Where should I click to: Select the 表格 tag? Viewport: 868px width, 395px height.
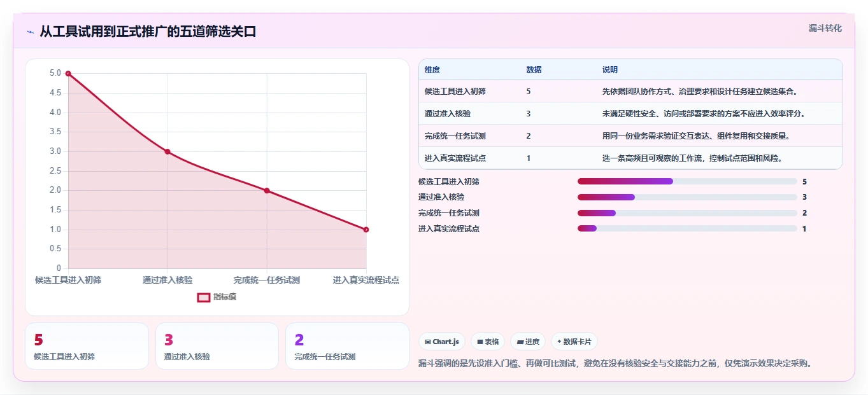pos(488,342)
